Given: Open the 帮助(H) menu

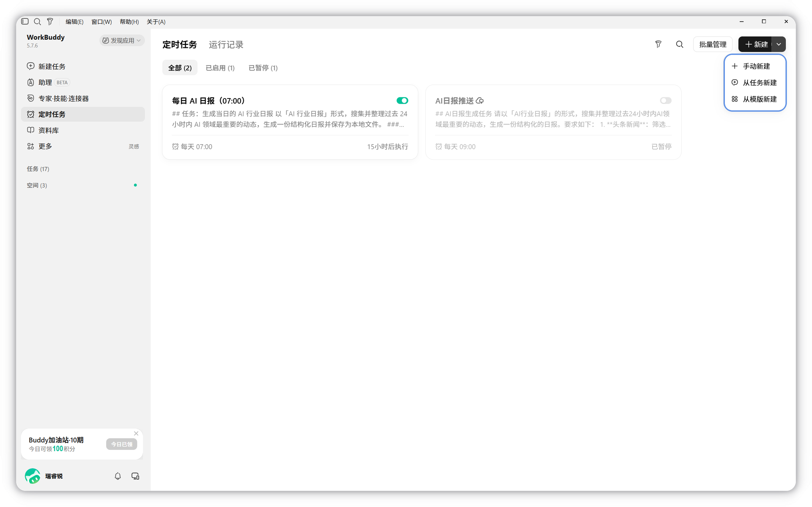Looking at the screenshot, I should coord(129,22).
